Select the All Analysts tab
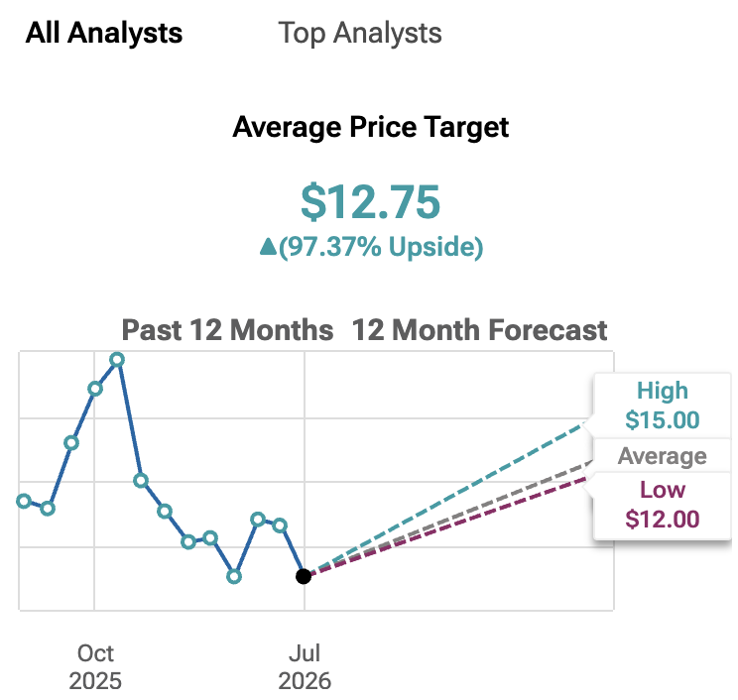This screenshot has height=700, width=738. pos(104,34)
